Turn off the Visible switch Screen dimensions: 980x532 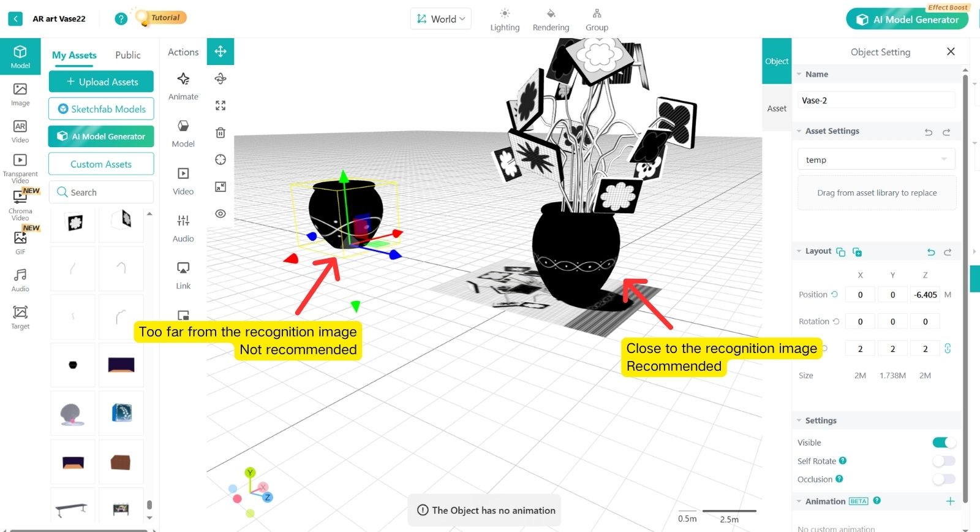point(943,443)
